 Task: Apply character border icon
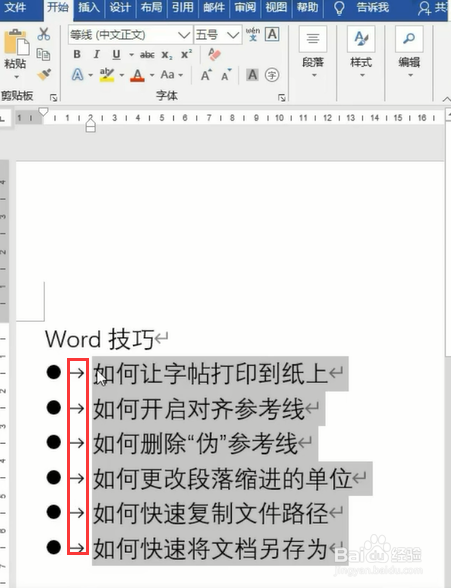(x=272, y=34)
